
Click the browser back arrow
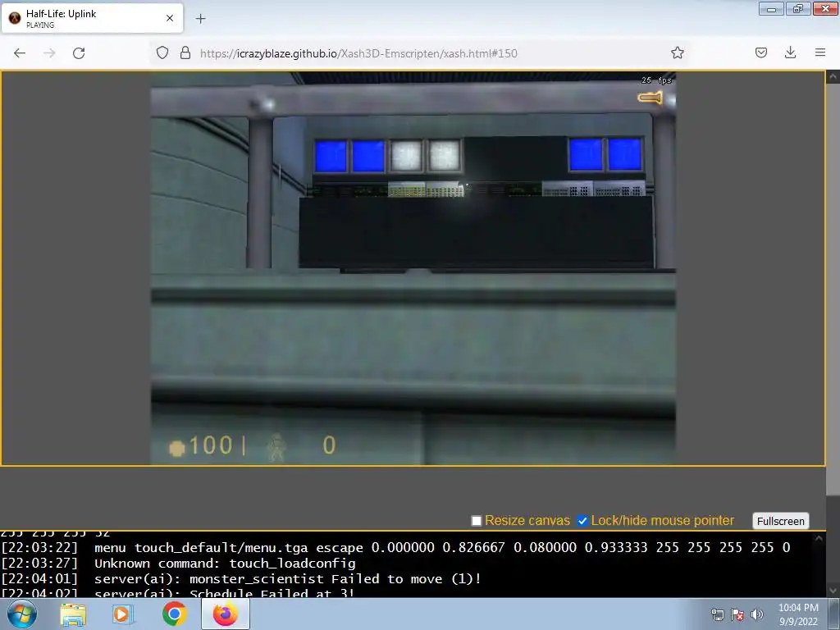coord(20,53)
